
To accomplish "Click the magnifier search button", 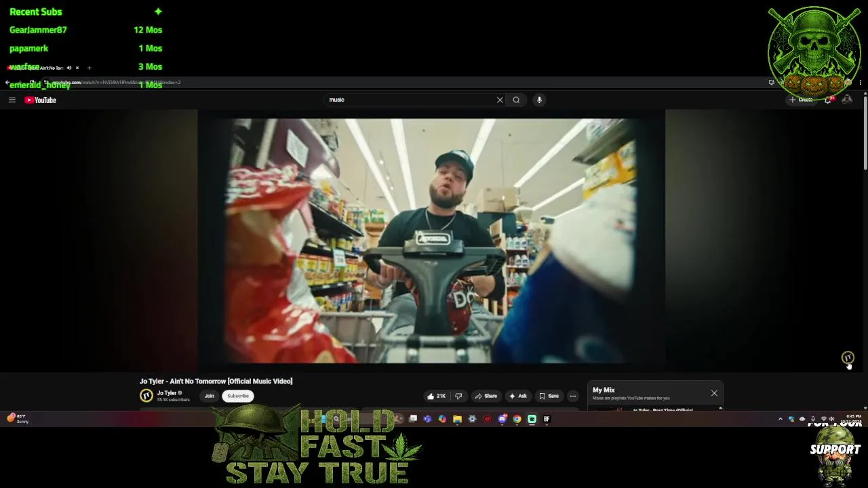I will pos(516,100).
